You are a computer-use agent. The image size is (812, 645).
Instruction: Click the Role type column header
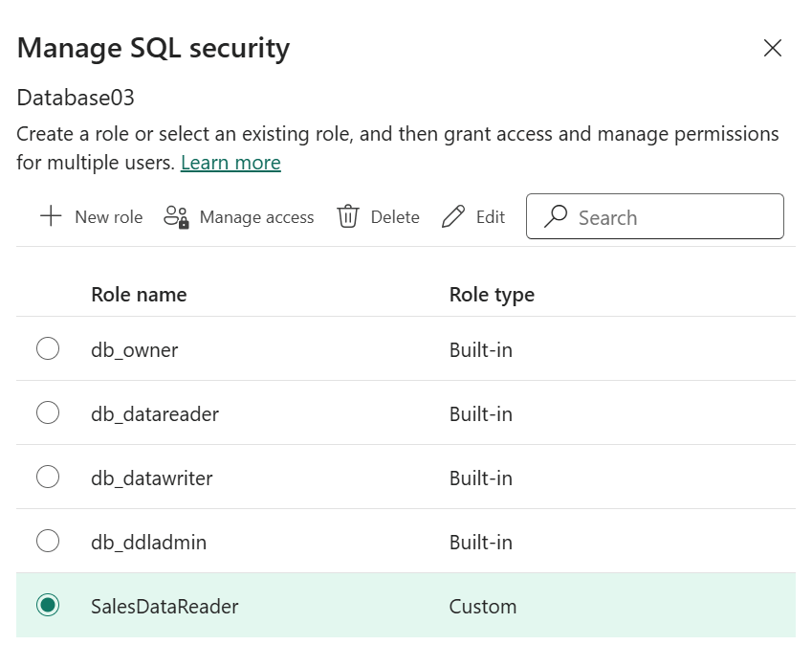click(x=492, y=294)
